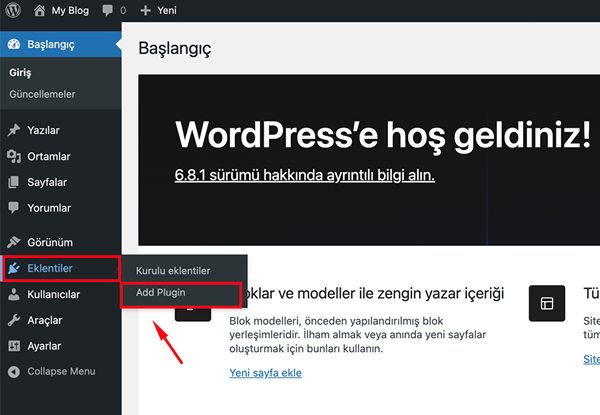Go to Ortamlar menu
The image size is (600, 415).
click(61, 156)
